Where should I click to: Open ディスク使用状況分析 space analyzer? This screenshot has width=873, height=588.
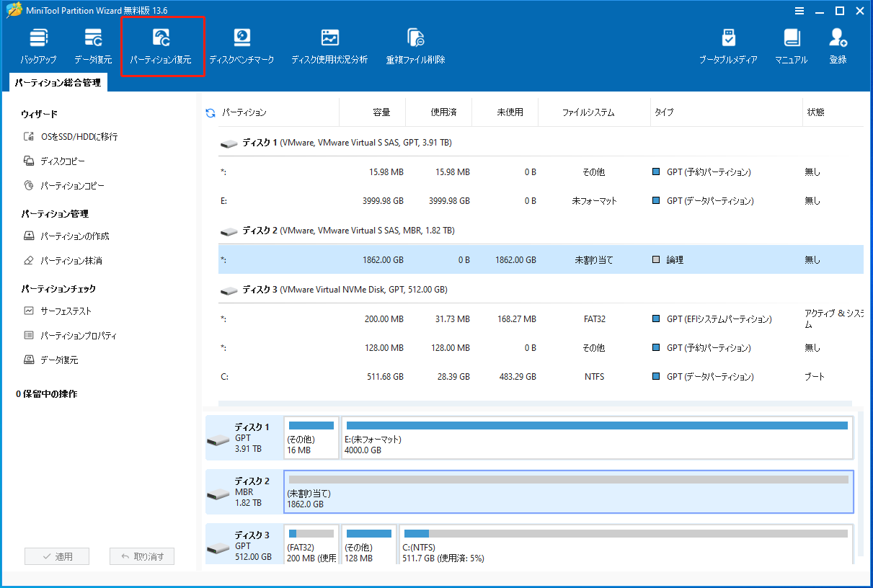click(329, 47)
